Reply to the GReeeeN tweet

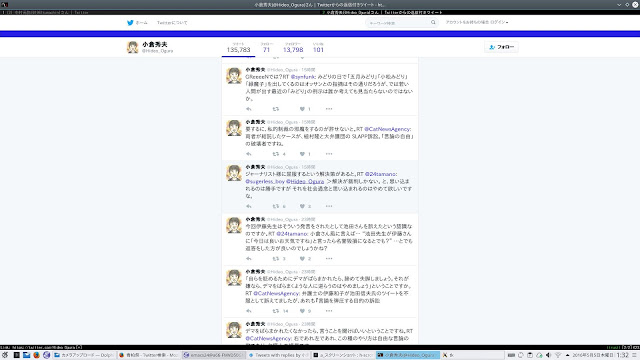pyautogui.click(x=249, y=109)
